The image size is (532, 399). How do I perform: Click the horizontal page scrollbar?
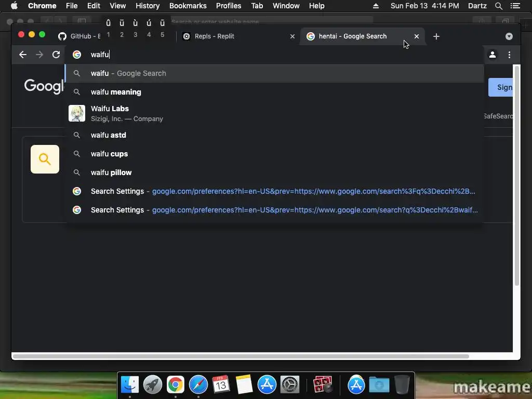pos(241,356)
